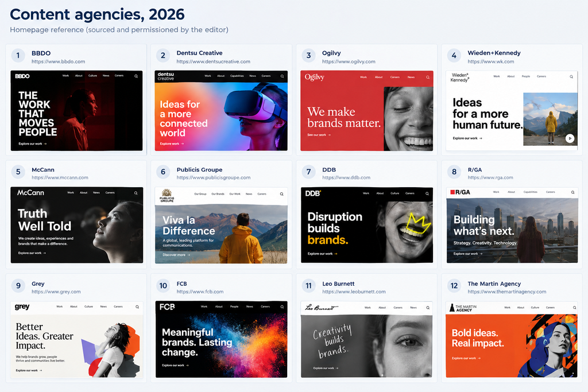Click the Viva la Difference headline
588x392 pixels.
188,225
